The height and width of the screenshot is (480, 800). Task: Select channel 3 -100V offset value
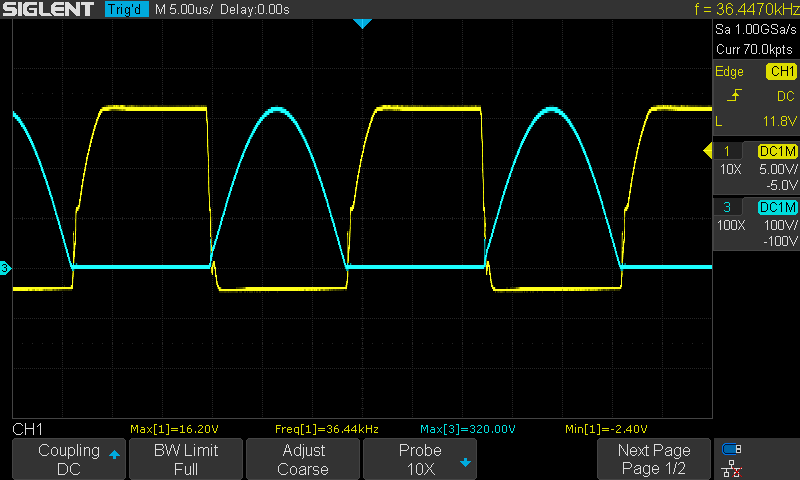point(780,241)
